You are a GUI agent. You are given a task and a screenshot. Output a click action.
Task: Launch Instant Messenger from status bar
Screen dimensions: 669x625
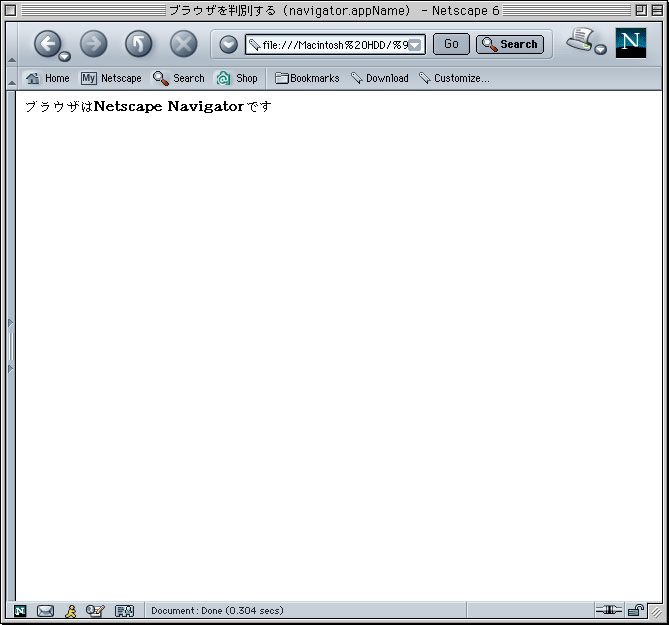pos(71,611)
